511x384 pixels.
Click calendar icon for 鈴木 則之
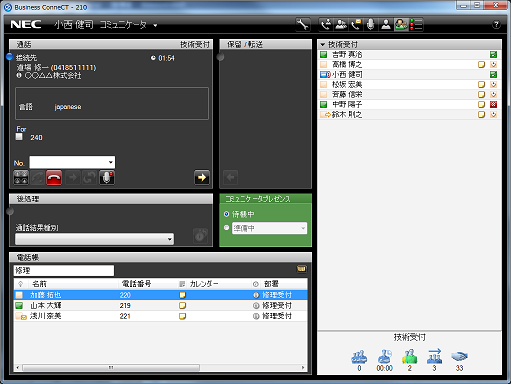(x=481, y=115)
